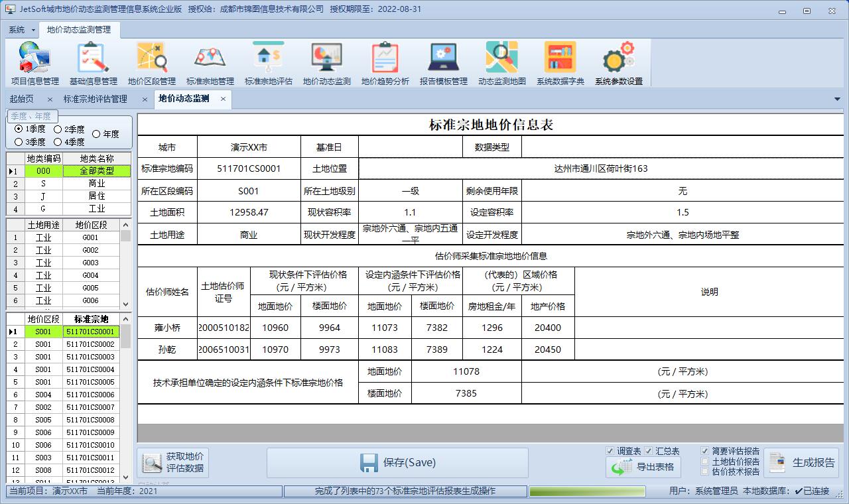Screen dimensions: 849x504
Task: Open 地价动态监测 toolbar icon
Action: 327,64
